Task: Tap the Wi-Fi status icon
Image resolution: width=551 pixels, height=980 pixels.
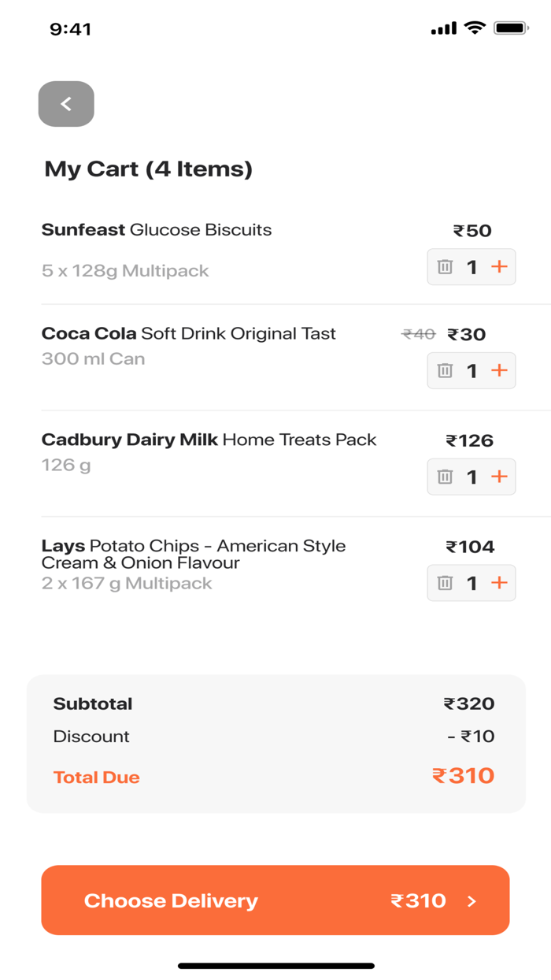Action: tap(475, 28)
